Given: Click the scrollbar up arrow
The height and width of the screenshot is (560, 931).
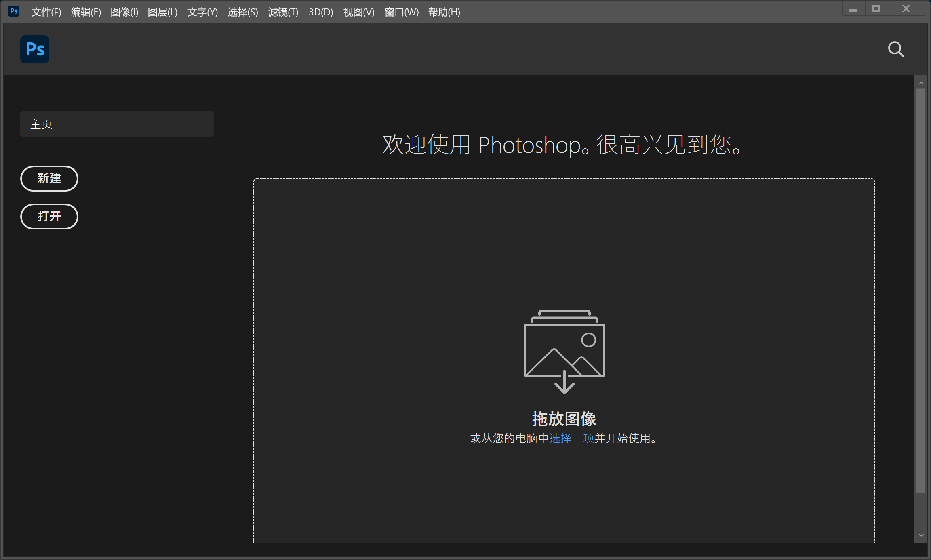Looking at the screenshot, I should 921,83.
